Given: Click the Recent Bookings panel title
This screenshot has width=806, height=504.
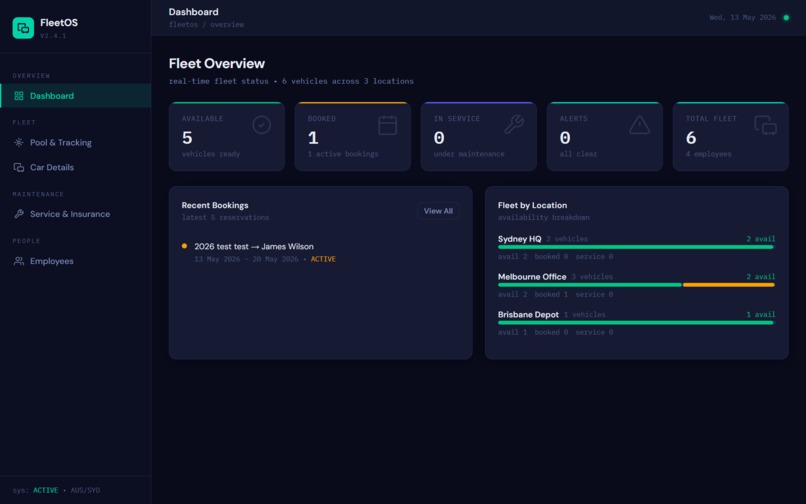Looking at the screenshot, I should [215, 205].
